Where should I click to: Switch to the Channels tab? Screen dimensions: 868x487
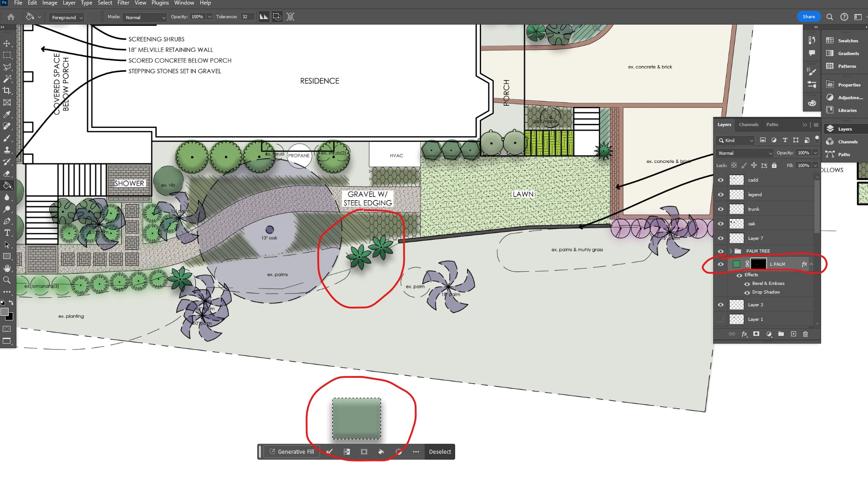[748, 125]
